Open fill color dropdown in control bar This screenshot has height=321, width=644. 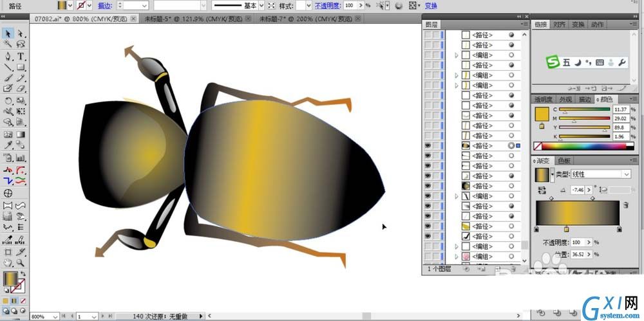(70, 5)
